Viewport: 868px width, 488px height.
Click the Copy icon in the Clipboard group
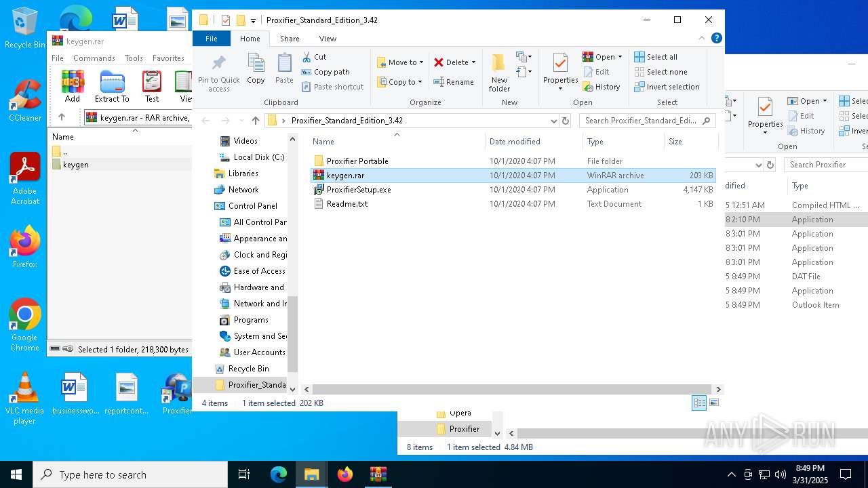(x=256, y=69)
